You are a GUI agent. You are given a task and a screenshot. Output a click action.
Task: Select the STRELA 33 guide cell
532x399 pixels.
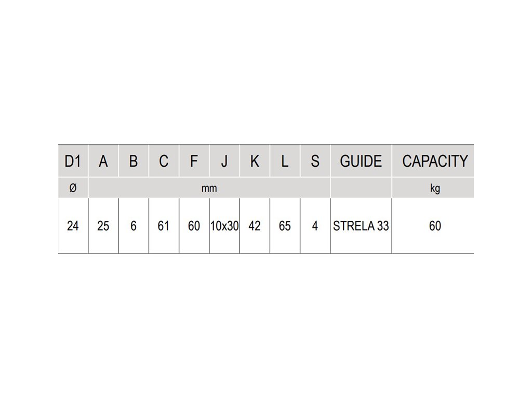[361, 225]
